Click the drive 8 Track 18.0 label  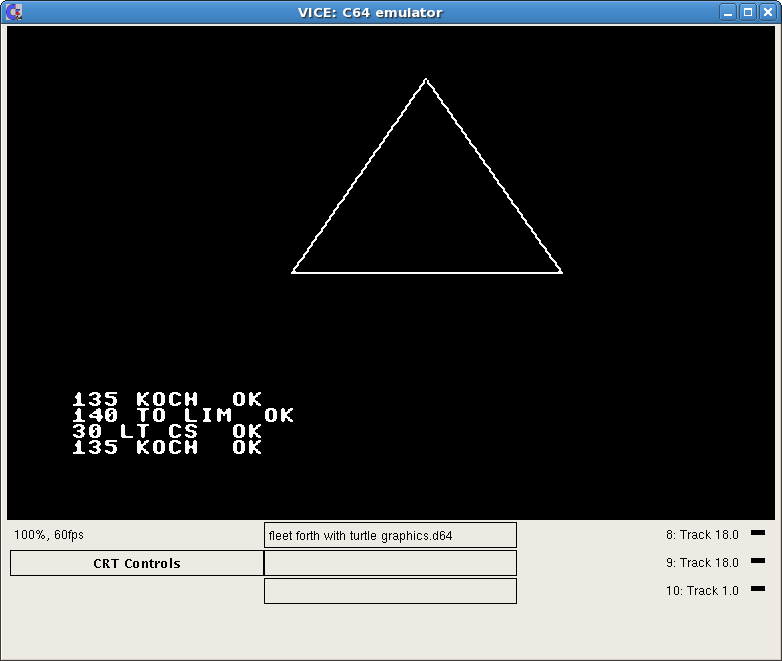click(702, 535)
